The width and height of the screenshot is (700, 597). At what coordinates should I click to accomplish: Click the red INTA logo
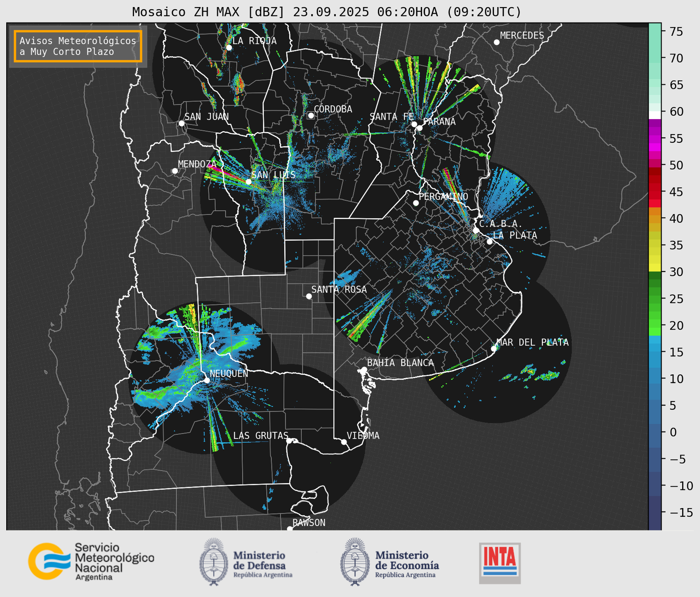[x=500, y=563]
